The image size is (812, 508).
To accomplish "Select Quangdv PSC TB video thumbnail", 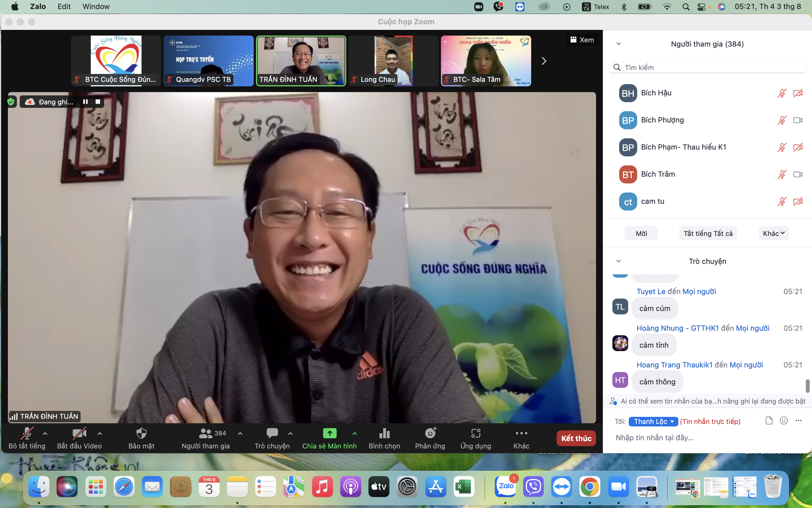I will [x=208, y=61].
